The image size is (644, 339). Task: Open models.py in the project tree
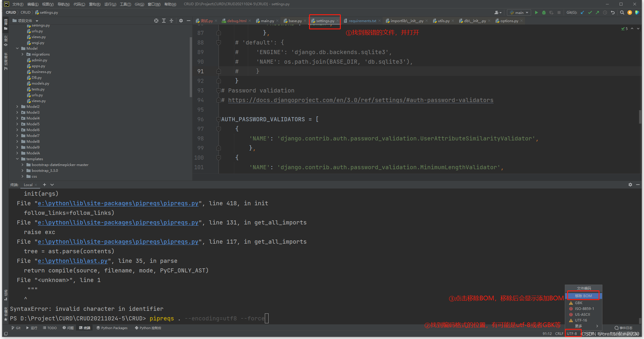[40, 83]
